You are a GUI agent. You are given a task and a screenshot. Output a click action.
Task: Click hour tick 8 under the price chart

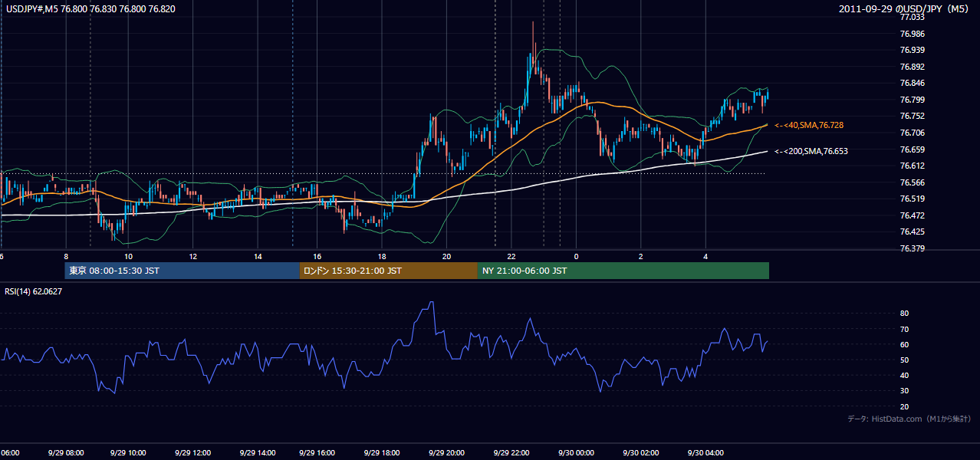tap(66, 256)
